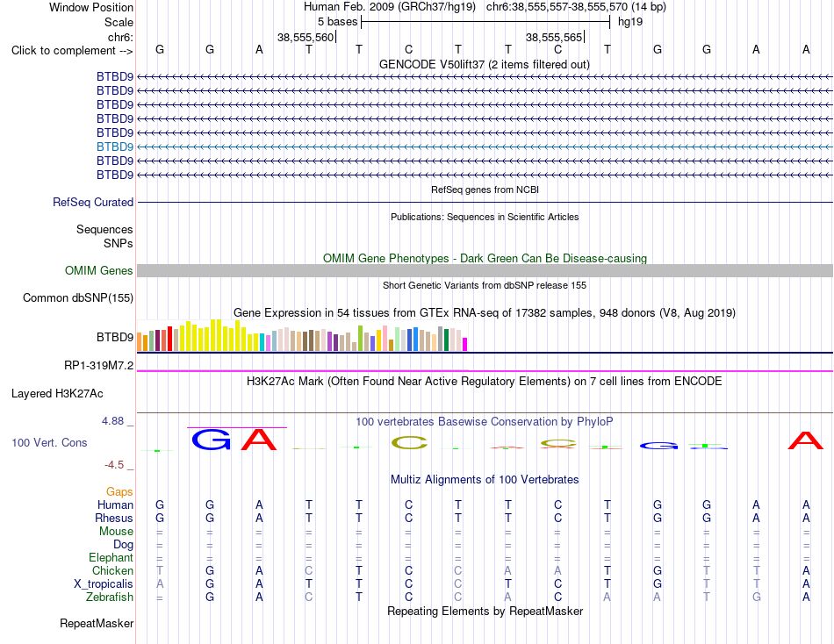Image resolution: width=834 pixels, height=644 pixels.
Task: Click 'Short Genetic Variants from dbSNP release 155'
Action: 485,285
